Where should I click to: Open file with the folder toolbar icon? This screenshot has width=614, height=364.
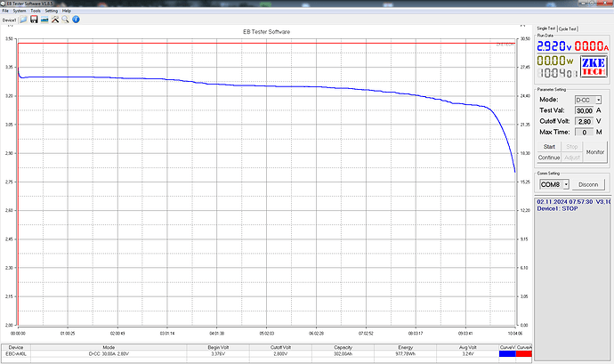tap(23, 20)
